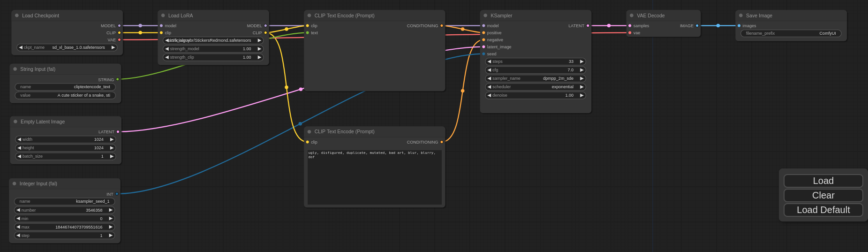The image size is (868, 252).
Task: Click the images input port on Save Image
Action: click(x=739, y=26)
